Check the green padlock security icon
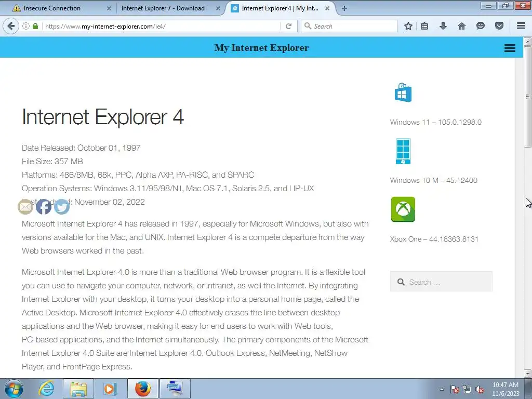The width and height of the screenshot is (532, 399). pos(35,26)
